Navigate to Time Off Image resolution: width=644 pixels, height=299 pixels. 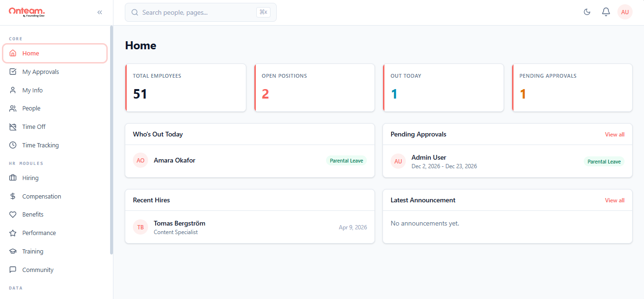(x=55, y=127)
